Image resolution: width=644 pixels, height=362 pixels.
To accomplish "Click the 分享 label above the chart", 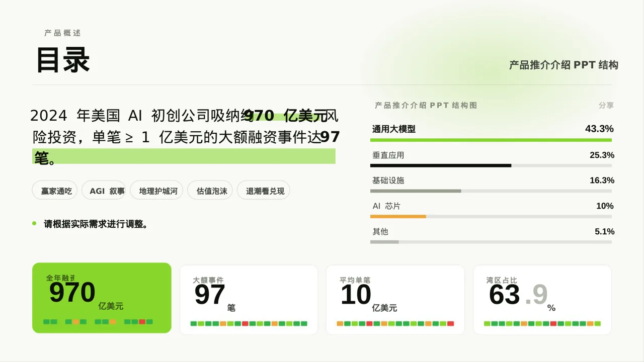I will click(606, 105).
